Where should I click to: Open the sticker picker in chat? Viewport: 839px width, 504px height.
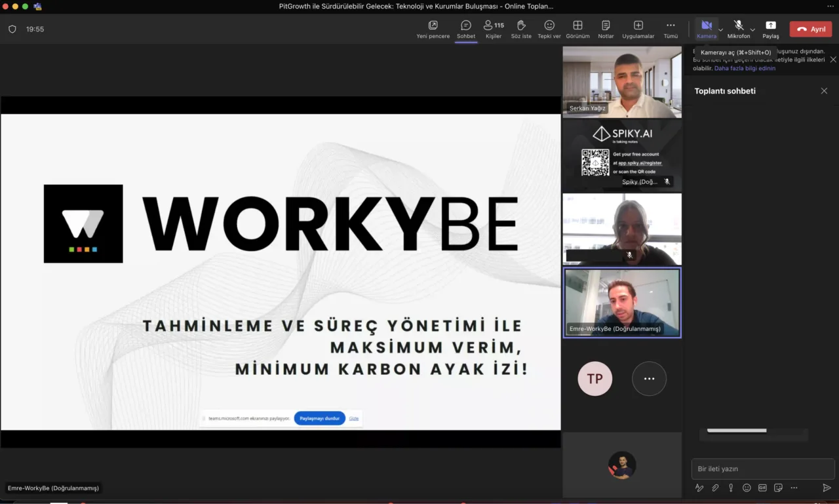click(778, 488)
